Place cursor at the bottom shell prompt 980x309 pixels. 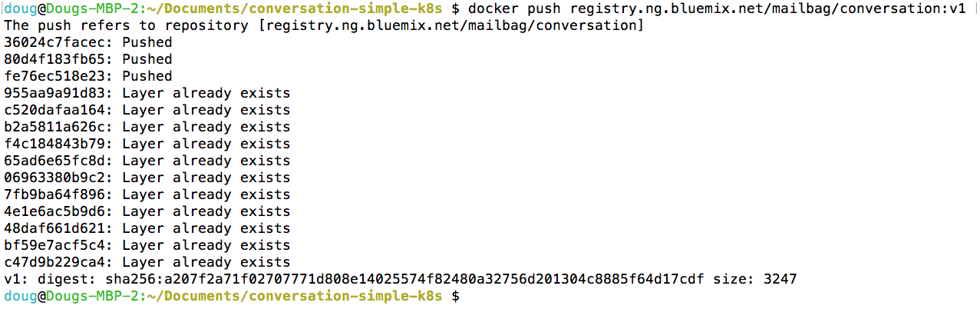click(x=466, y=296)
